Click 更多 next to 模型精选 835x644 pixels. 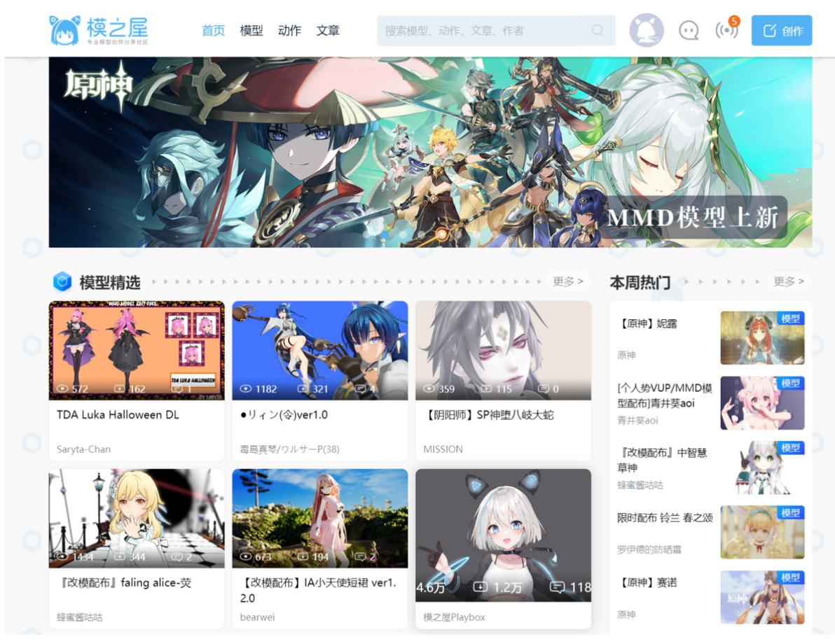567,281
